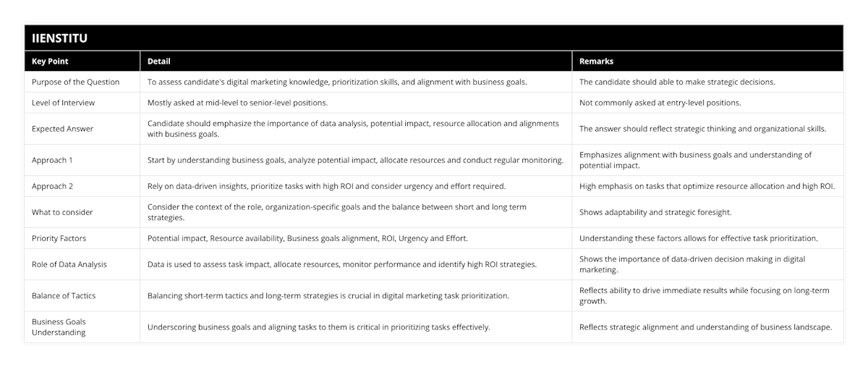The height and width of the screenshot is (367, 868).
Task: Click the remark about entry-level positions
Action: coord(660,103)
